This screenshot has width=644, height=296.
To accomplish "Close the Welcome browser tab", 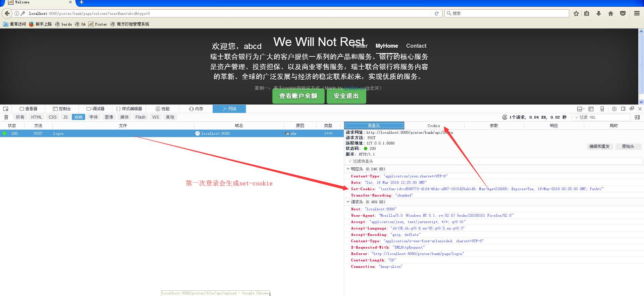I will point(70,2).
